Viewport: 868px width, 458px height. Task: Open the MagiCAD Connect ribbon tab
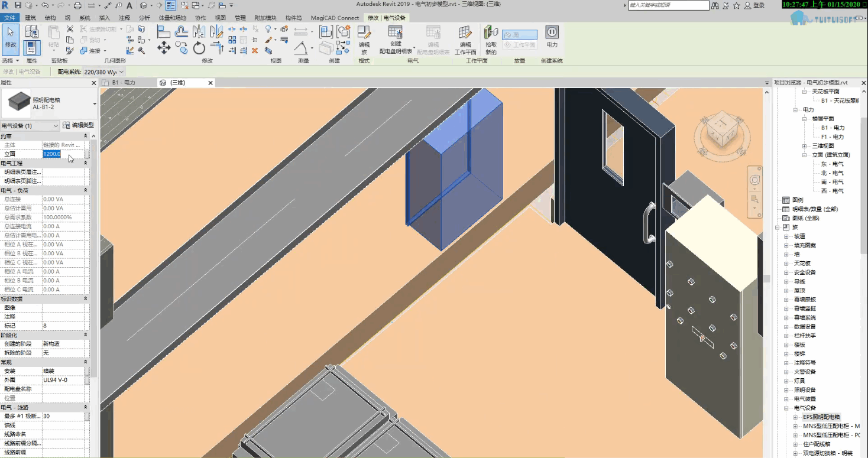(x=335, y=18)
